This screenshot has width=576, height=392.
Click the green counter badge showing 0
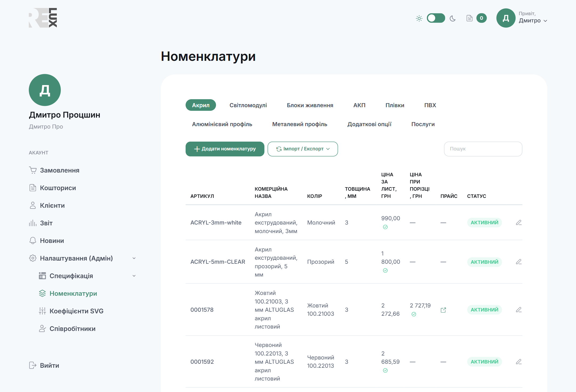pos(481,18)
